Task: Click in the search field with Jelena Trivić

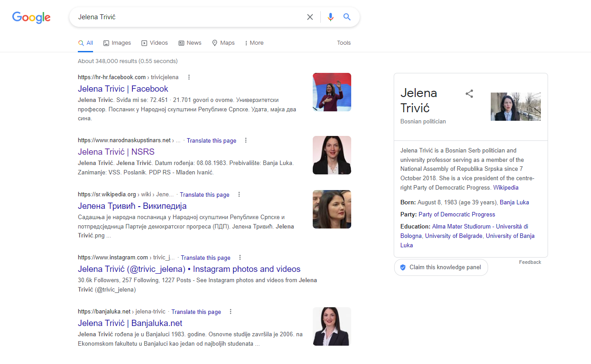Action: [190, 17]
